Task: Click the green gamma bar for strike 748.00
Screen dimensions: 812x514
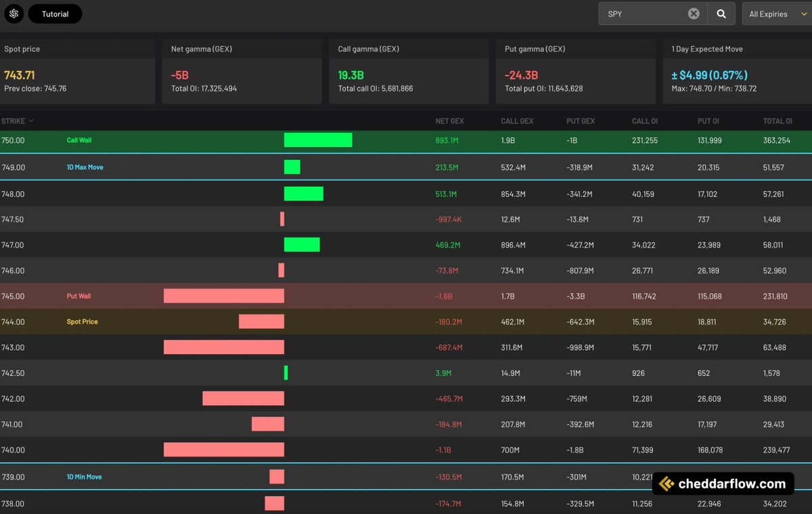Action: [304, 194]
